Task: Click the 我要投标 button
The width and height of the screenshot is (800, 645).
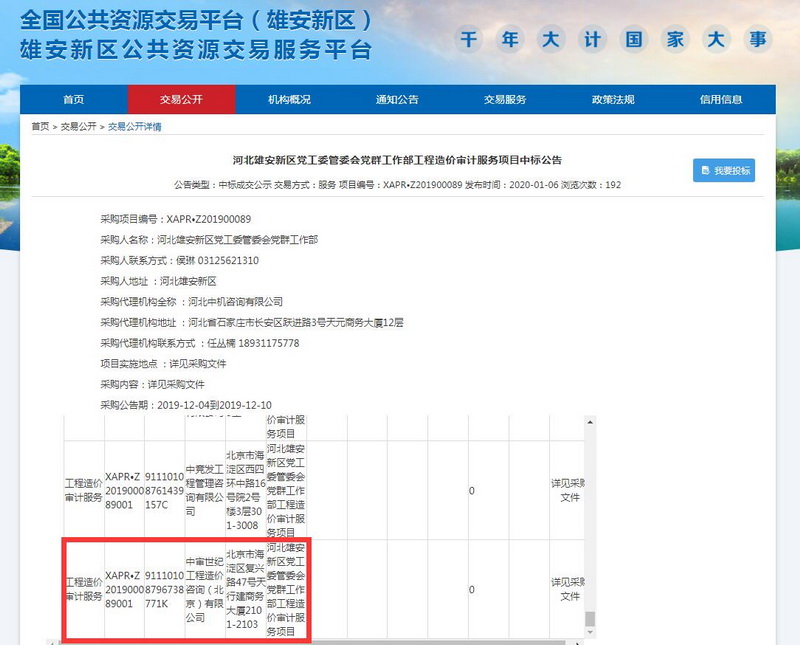Action: (723, 170)
